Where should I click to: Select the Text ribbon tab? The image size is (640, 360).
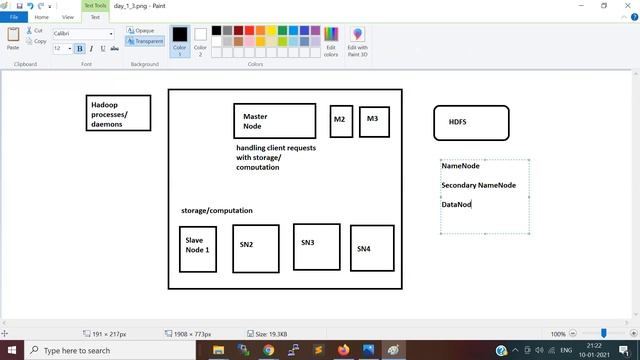tap(95, 17)
